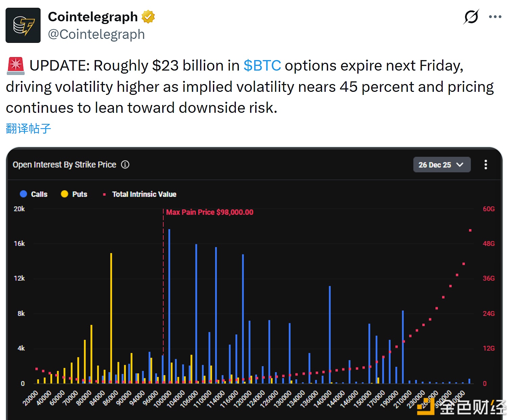
Task: Open the @Cointelegraph handle
Action: pos(96,34)
